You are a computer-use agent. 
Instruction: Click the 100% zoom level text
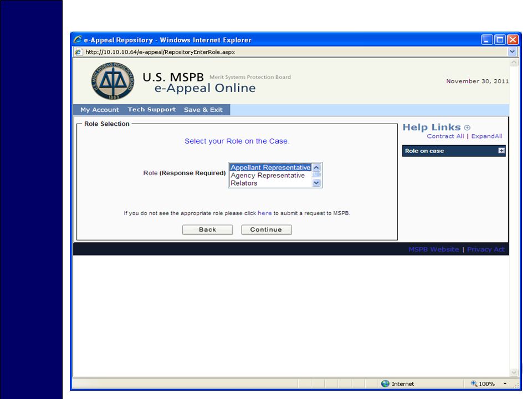[487, 383]
